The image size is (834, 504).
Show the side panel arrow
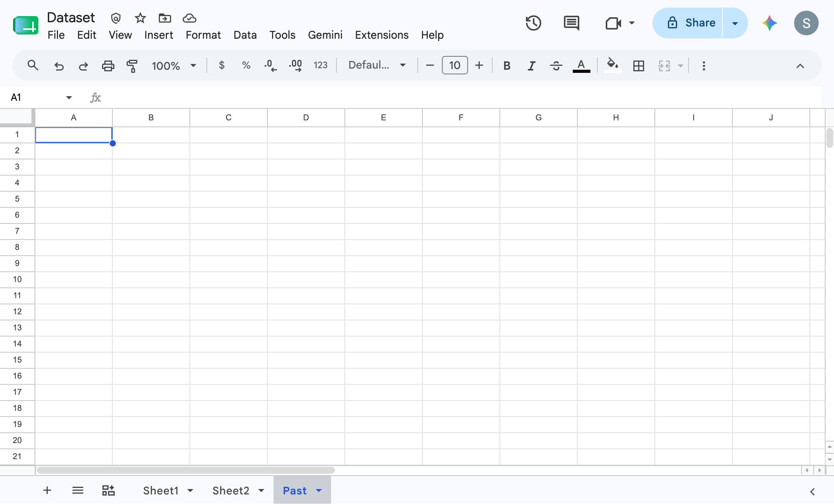812,491
